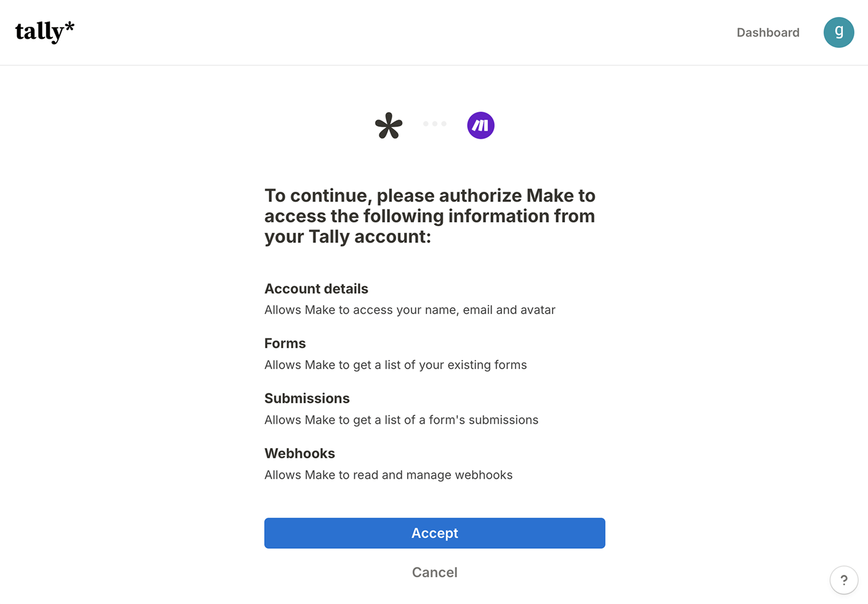868x604 pixels.
Task: Click Accept to authorize Make
Action: pos(434,533)
